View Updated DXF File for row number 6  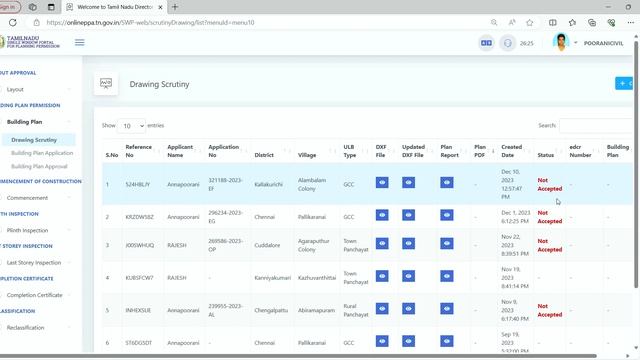[409, 341]
